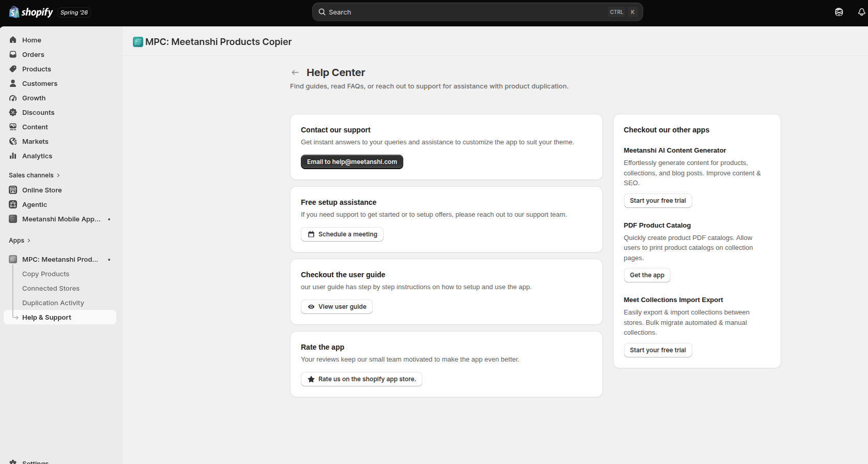Click the Orders inbox icon
Viewport: 868px width, 464px height.
[13, 54]
